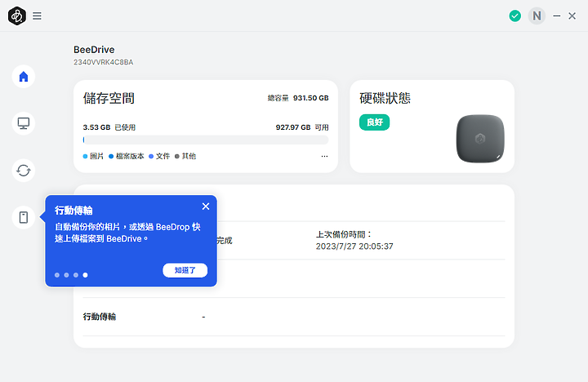588x382 pixels.
Task: Open the hamburger menu
Action: click(37, 16)
